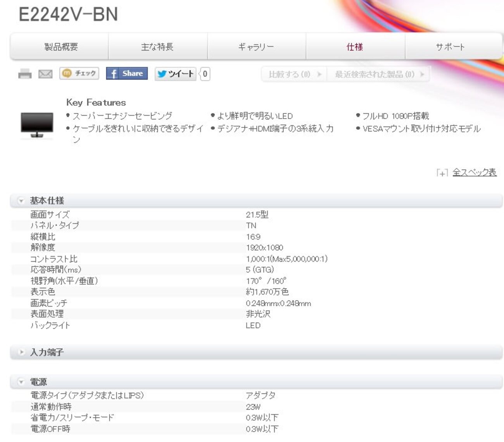
Task: Click the 画素ピッチ row label
Action: pos(49,303)
